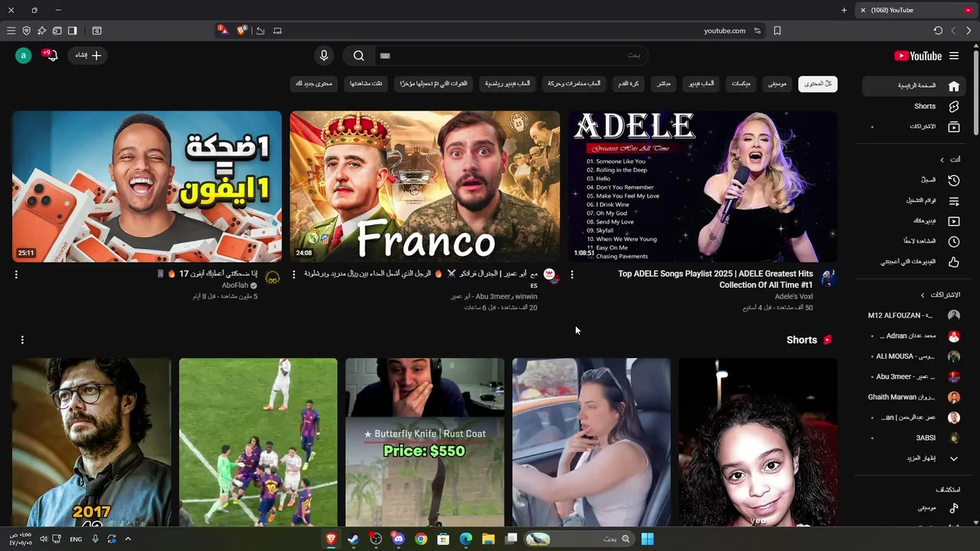This screenshot has height=551, width=980.
Task: Click the YouTube logo
Action: click(x=918, y=56)
